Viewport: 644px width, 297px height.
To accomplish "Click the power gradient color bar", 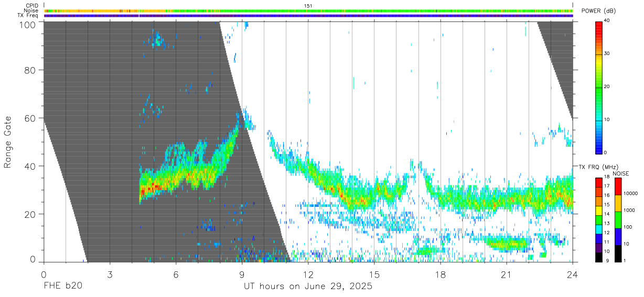I will click(599, 87).
